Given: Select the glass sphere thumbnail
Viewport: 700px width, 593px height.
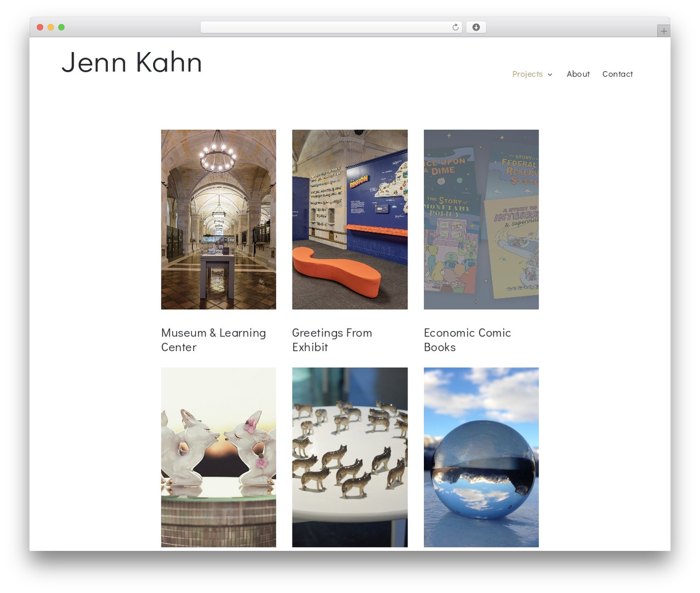Looking at the screenshot, I should coord(481,457).
